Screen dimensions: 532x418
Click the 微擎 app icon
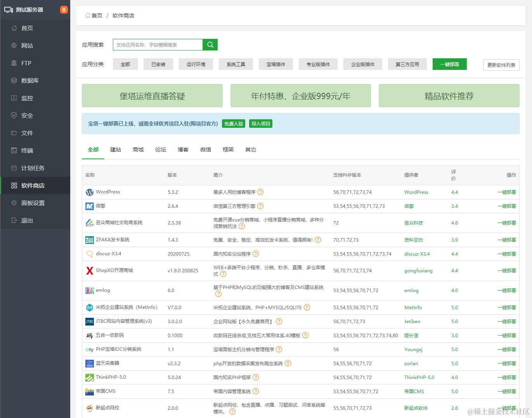90,206
